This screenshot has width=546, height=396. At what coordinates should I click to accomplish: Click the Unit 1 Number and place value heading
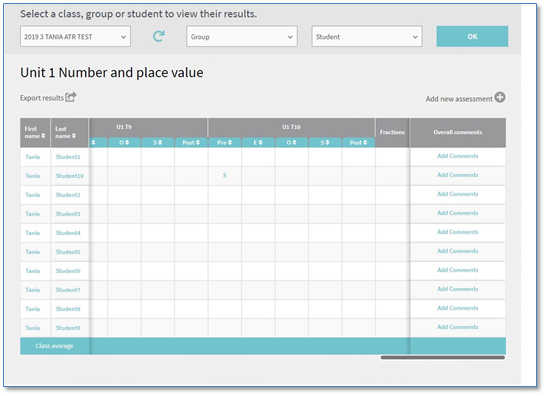[x=112, y=72]
